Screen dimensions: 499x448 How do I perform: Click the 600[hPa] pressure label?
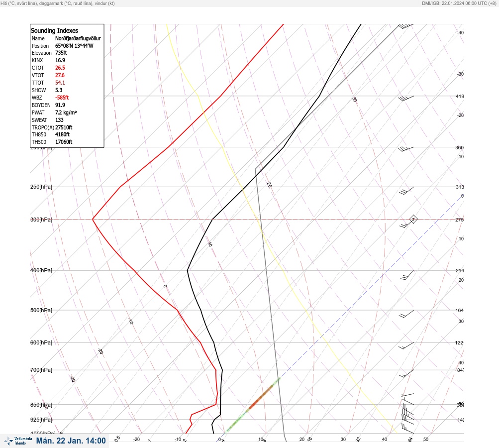(x=41, y=342)
